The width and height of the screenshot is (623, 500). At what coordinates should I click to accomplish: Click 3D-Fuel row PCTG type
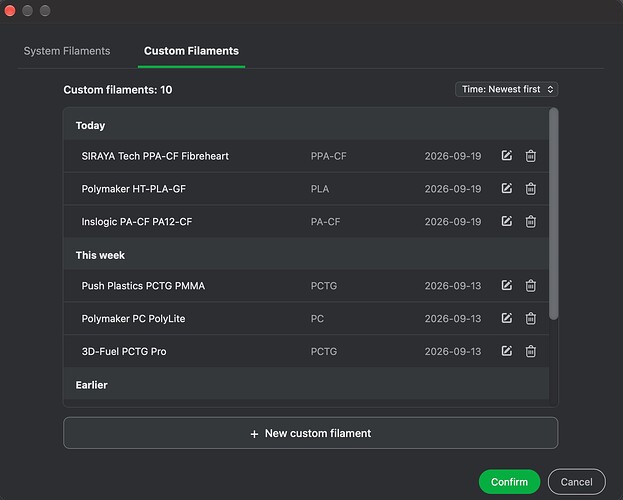pos(324,351)
